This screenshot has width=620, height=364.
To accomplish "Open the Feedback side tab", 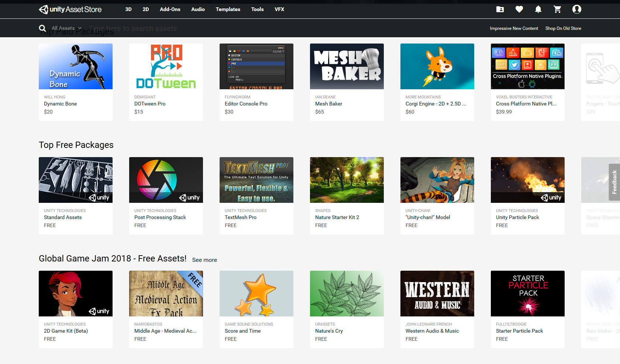I will 614,182.
